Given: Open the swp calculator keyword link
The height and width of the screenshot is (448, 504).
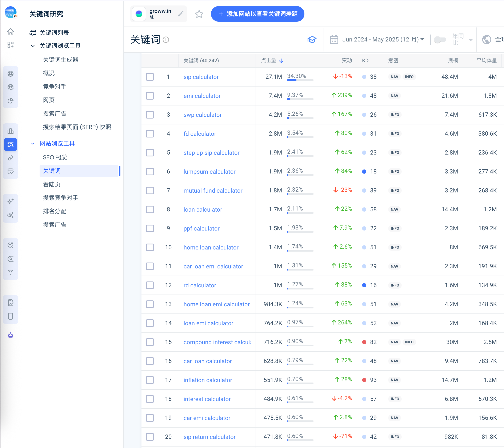Looking at the screenshot, I should (x=203, y=115).
